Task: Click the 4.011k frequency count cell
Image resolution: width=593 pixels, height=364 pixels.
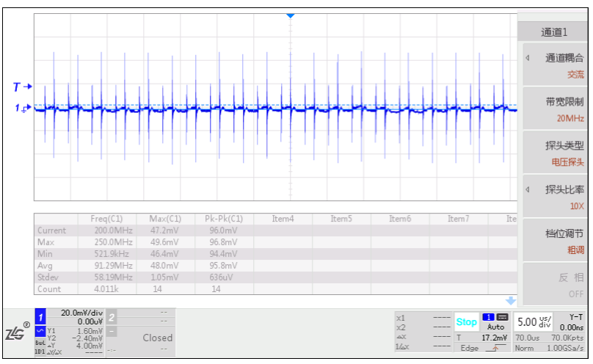Action: click(106, 289)
